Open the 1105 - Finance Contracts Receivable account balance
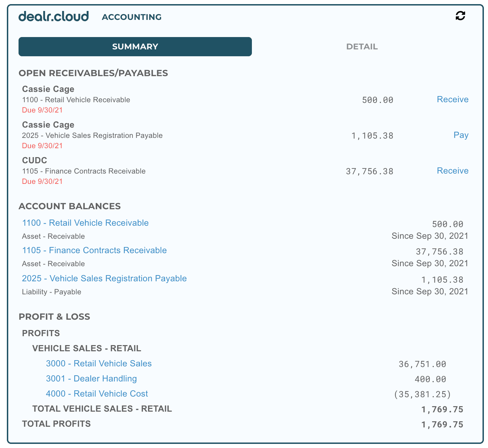The width and height of the screenshot is (488, 448). (94, 250)
